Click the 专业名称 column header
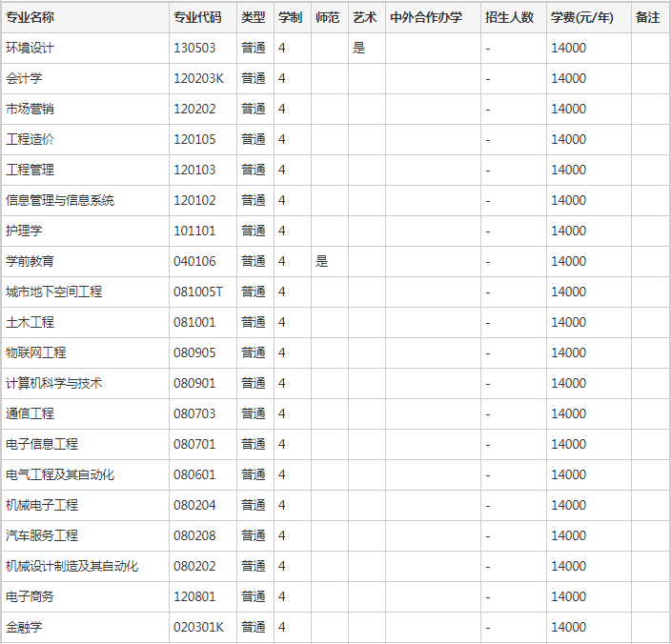The width and height of the screenshot is (671, 644). tap(30, 17)
